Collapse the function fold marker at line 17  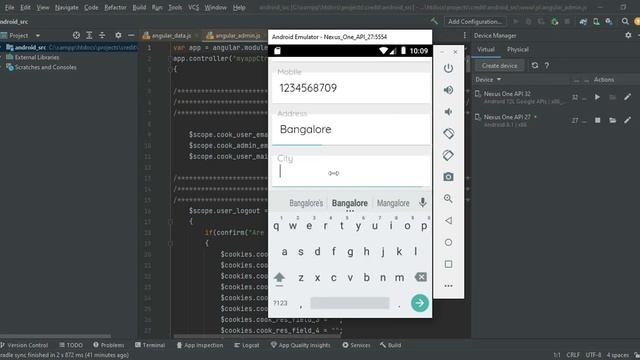[x=171, y=222]
